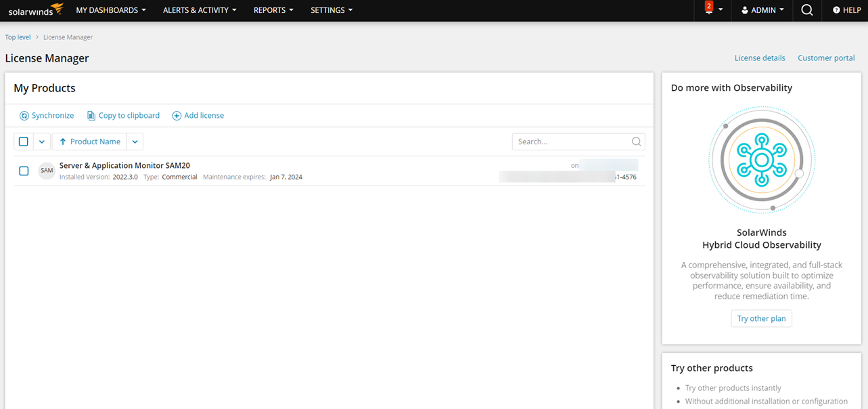Toggle the sort direction arrow
Image resolution: width=868 pixels, height=409 pixels.
63,142
